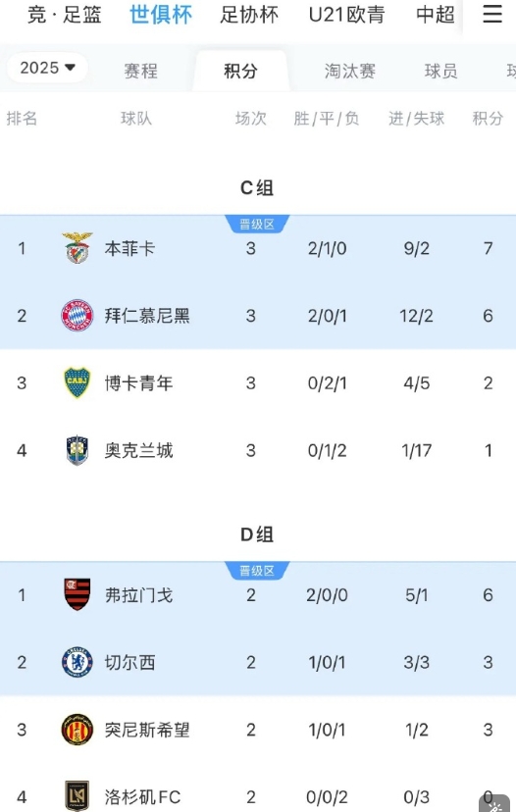The width and height of the screenshot is (516, 812).
Task: Select the 积分 column header
Action: [x=488, y=119]
